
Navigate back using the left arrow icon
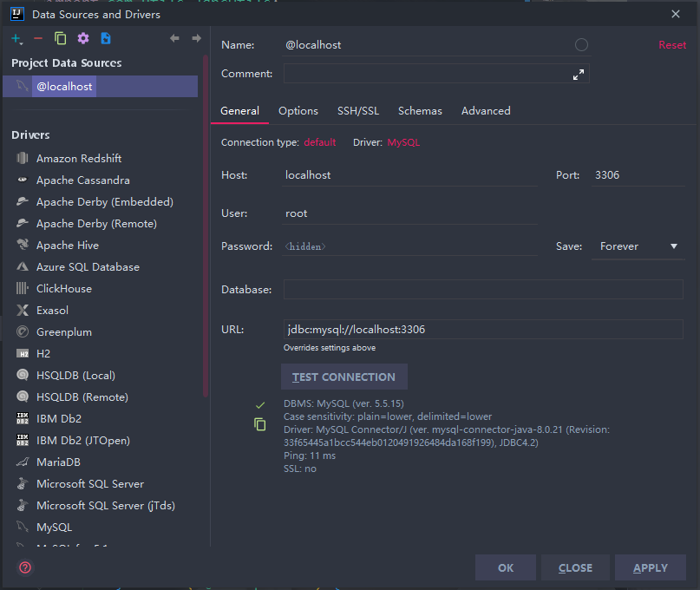[173, 38]
